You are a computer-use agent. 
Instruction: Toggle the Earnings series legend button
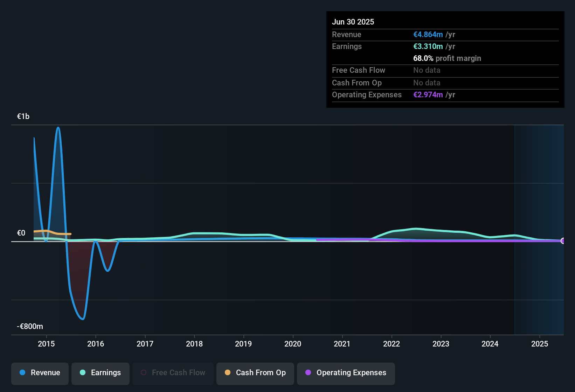[x=101, y=373]
